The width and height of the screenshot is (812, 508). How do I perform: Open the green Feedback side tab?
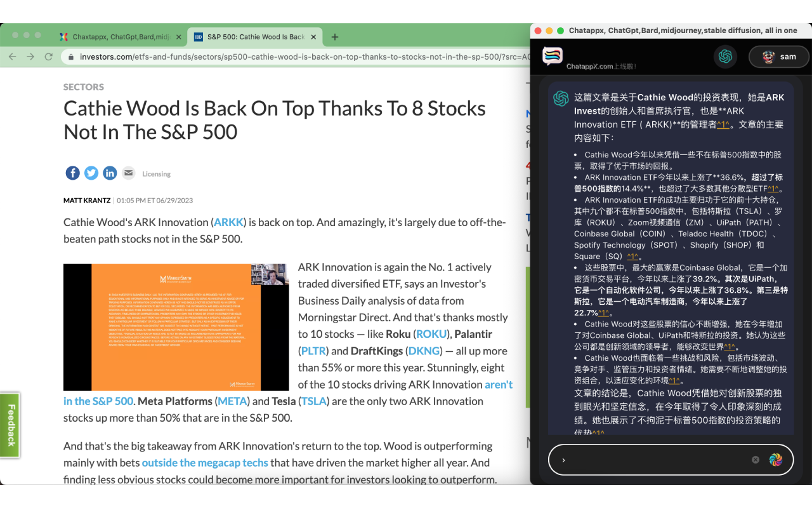[10, 424]
